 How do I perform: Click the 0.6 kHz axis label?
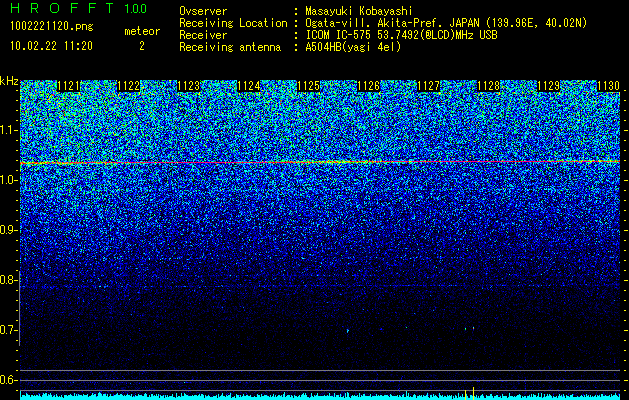8,380
